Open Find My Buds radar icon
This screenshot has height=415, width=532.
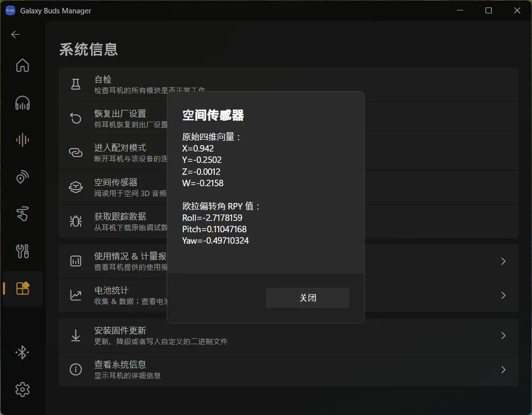(x=22, y=177)
